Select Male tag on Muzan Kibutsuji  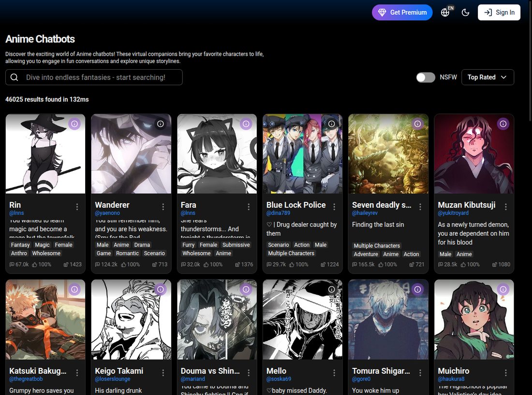pos(445,254)
